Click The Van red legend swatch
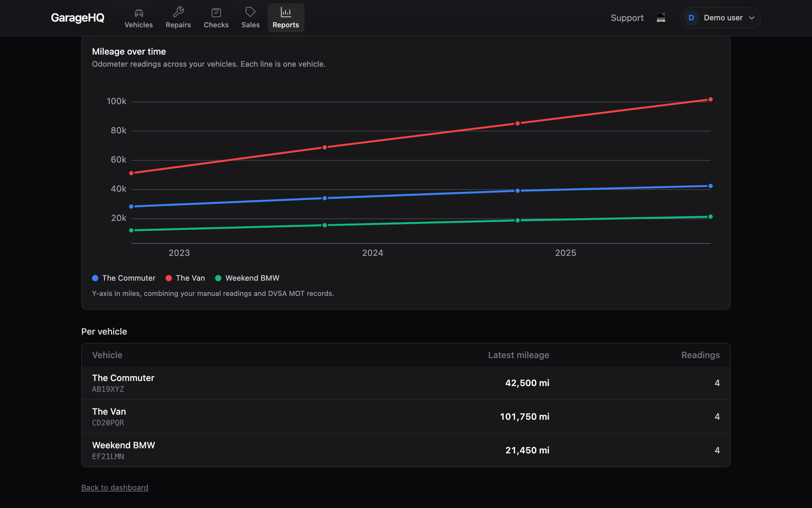 169,278
